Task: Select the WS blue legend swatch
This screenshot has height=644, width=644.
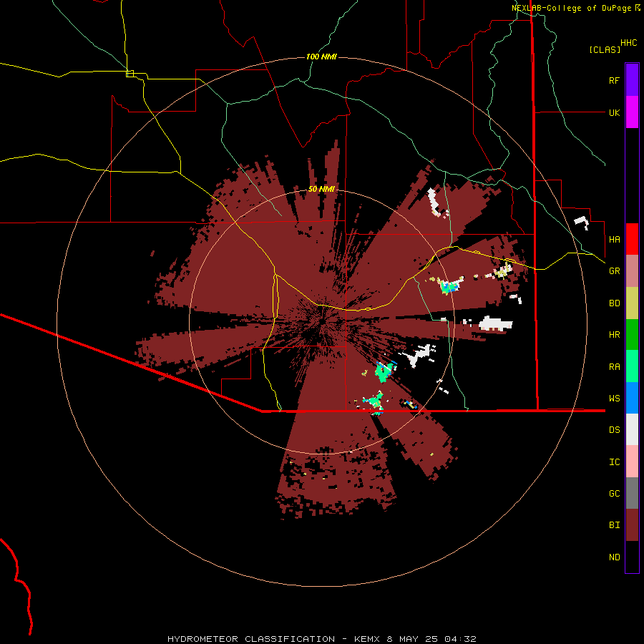Action: 632,398
